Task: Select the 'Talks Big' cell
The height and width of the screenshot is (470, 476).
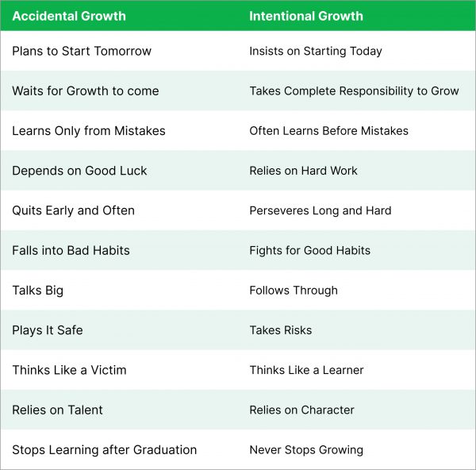Action: [x=37, y=290]
